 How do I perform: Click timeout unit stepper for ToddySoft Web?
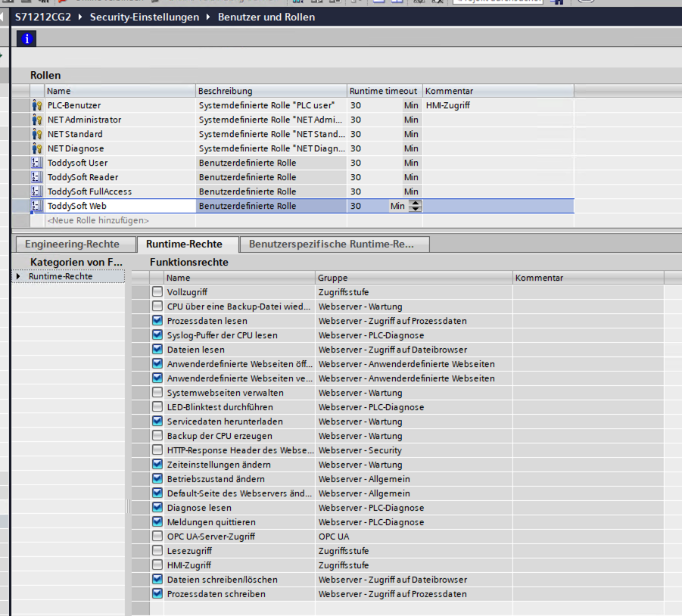coord(416,206)
